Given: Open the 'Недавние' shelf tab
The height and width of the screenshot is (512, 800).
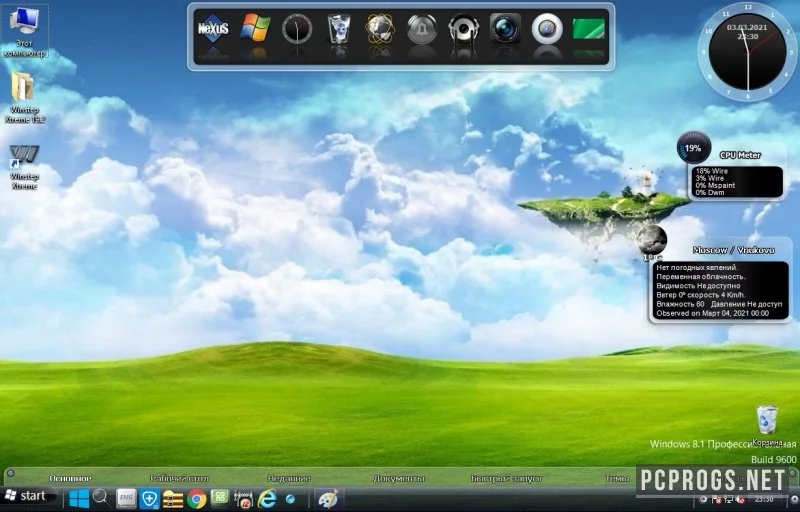Looking at the screenshot, I should click(x=289, y=478).
